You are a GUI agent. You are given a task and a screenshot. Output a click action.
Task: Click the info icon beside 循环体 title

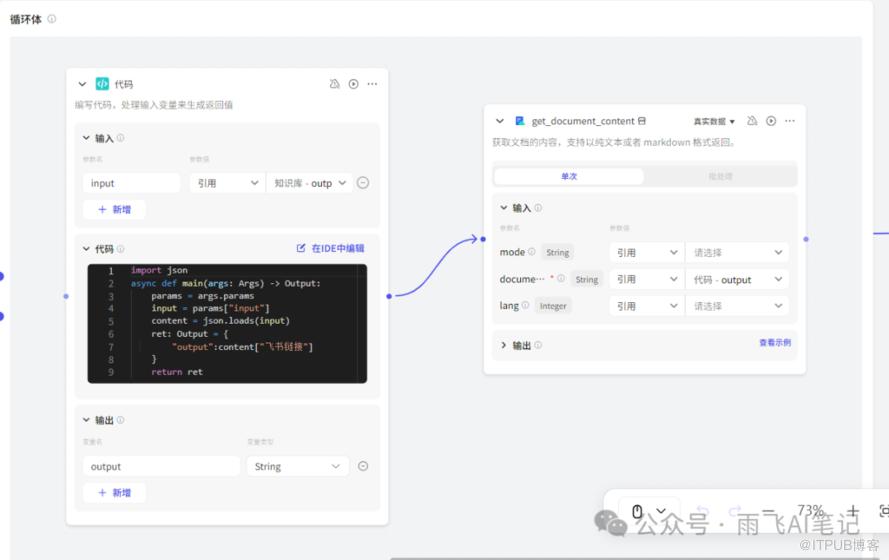[x=52, y=19]
